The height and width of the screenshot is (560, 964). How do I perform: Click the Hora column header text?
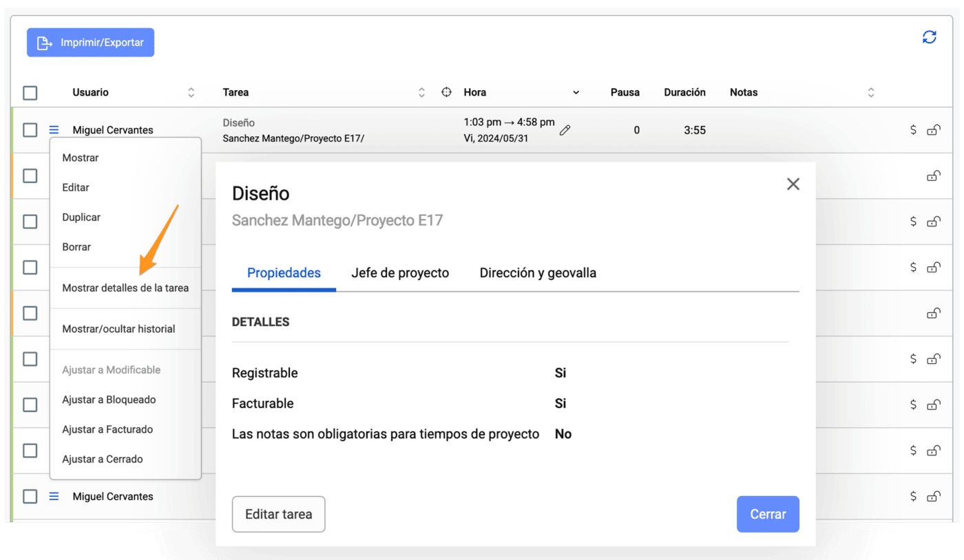475,92
